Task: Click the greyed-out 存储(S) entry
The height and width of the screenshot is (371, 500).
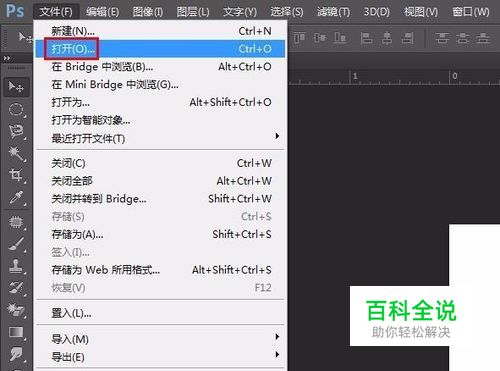Action: pos(160,217)
